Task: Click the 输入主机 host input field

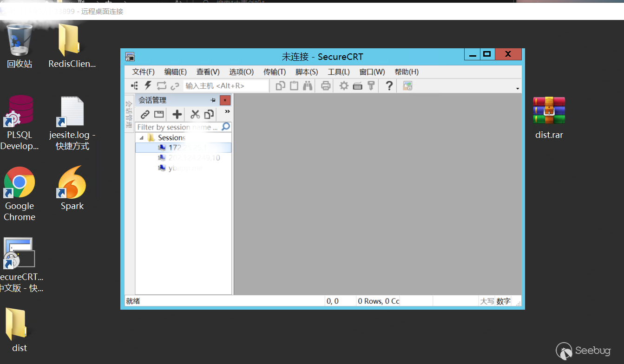Action: (x=226, y=86)
